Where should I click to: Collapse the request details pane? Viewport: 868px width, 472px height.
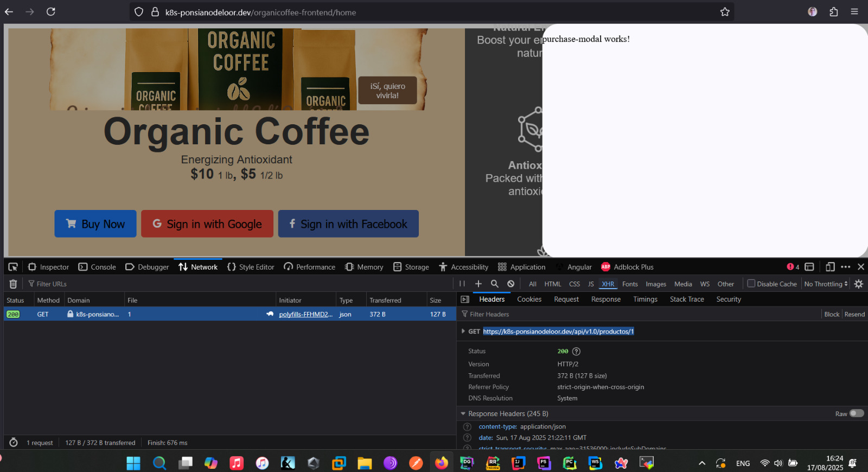[465, 299]
